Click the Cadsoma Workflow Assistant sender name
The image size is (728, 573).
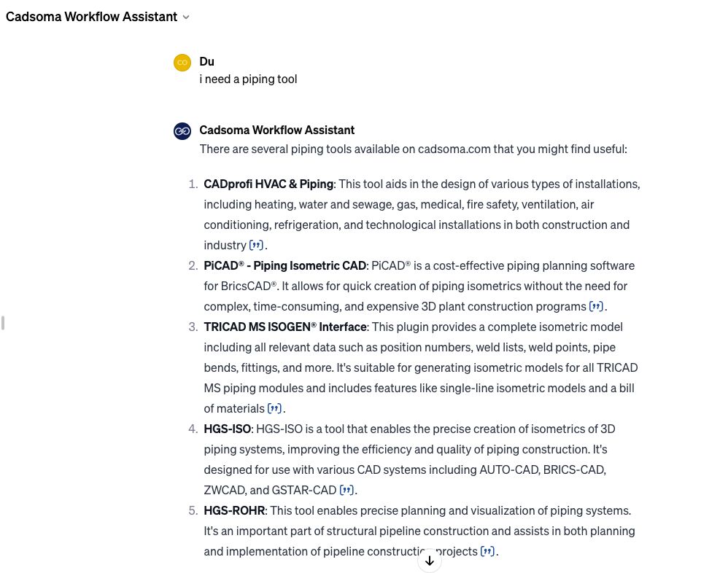[276, 130]
